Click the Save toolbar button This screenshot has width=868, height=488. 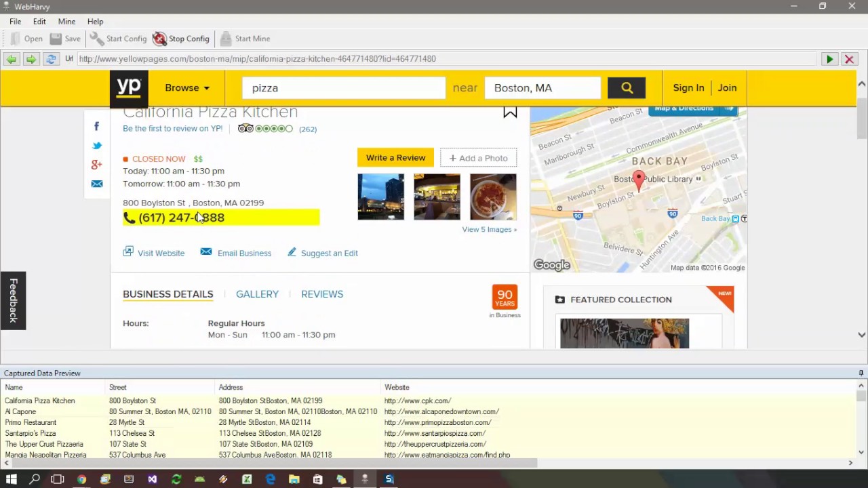(x=65, y=39)
